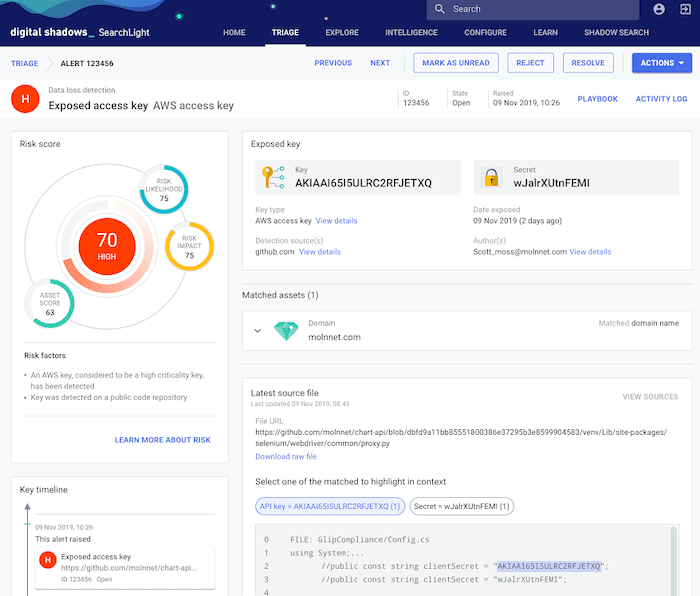The height and width of the screenshot is (596, 700).
Task: Click LEARN MORE ABOUT RISK link
Action: (162, 440)
